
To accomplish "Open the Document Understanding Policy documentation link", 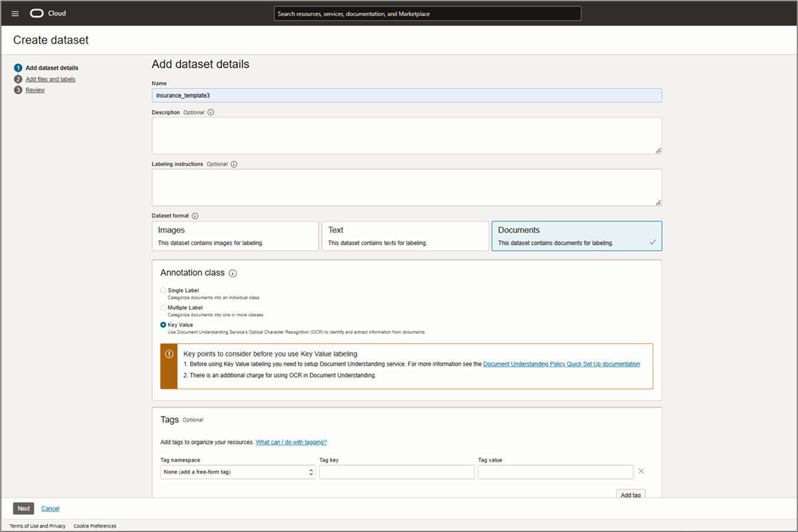I will point(560,364).
